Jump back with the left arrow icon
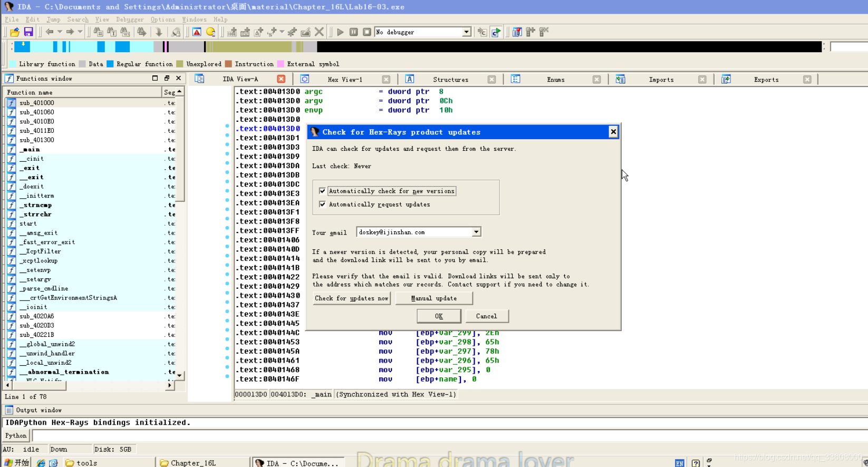The image size is (868, 467). (50, 32)
